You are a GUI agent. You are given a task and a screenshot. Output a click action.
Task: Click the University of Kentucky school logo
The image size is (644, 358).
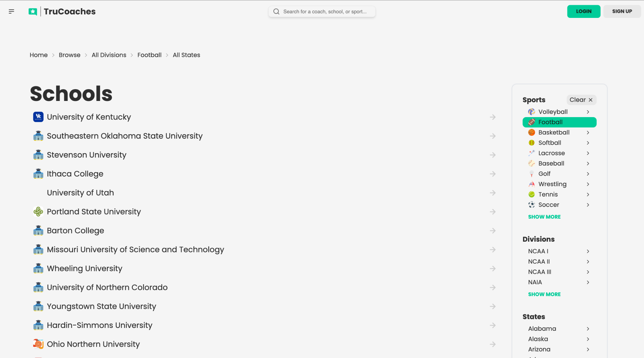[x=38, y=117]
